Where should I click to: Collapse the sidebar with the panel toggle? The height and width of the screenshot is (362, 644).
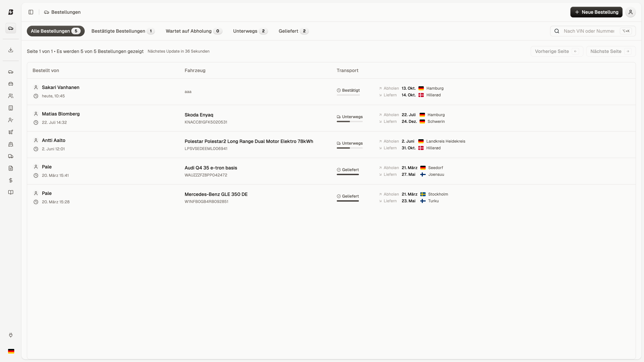click(x=31, y=12)
